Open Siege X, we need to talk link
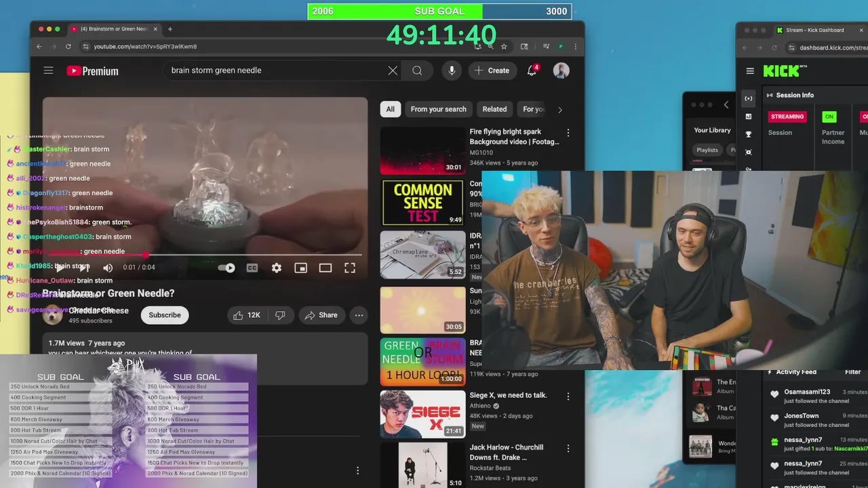Screen dimensions: 868x488 508,395
